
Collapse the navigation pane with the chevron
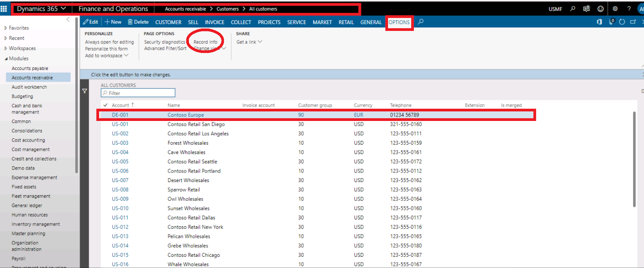[68, 19]
